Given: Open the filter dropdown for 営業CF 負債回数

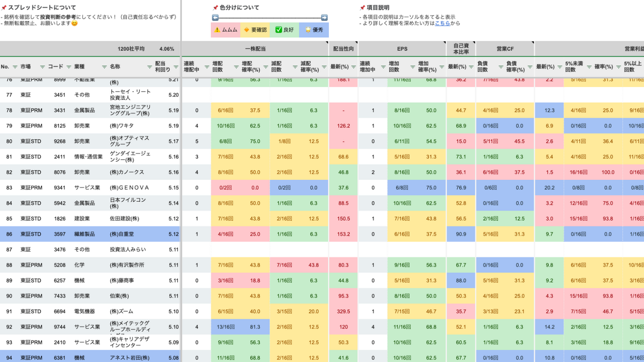Looking at the screenshot, I should tap(501, 67).
